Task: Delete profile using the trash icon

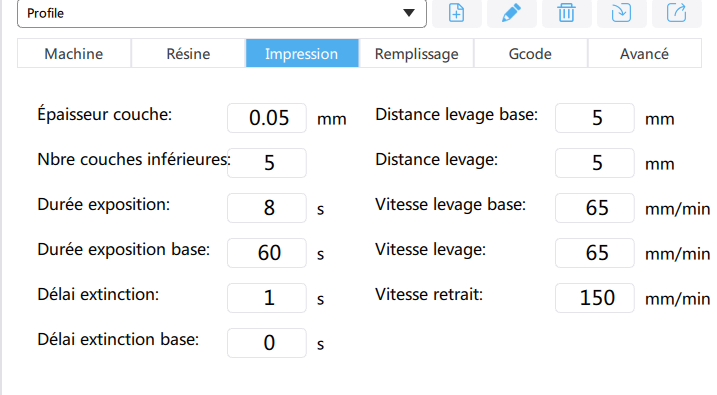Action: pyautogui.click(x=567, y=13)
